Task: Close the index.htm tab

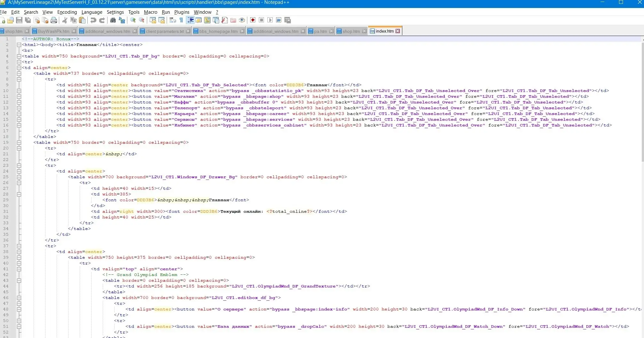Action: (398, 31)
